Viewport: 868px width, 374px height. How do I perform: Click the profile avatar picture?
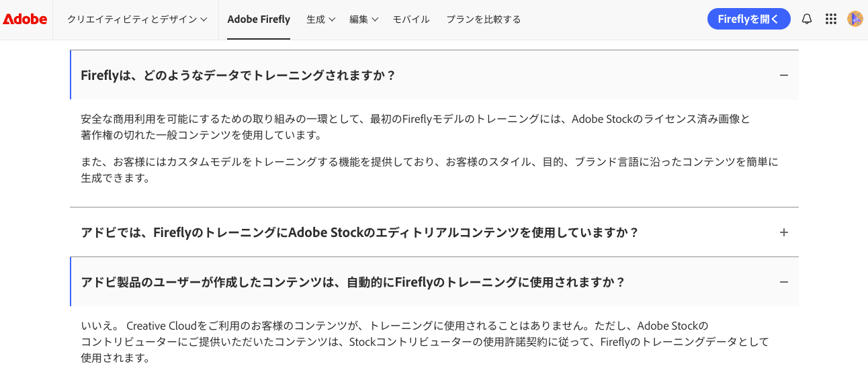pos(855,19)
